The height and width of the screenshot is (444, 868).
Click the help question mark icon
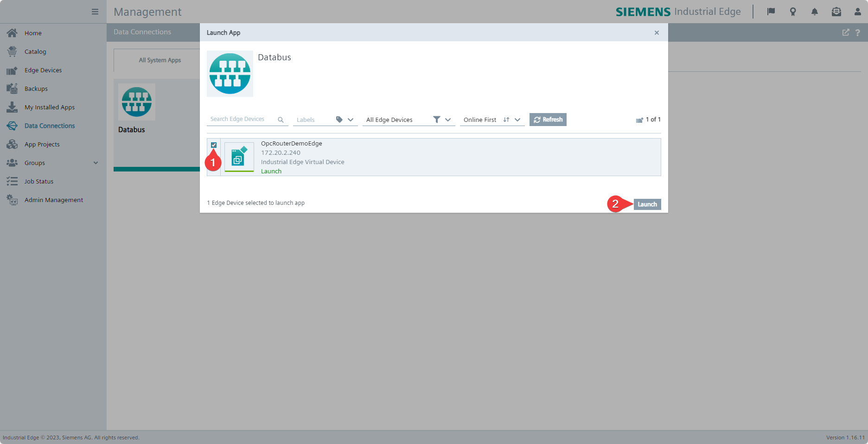(x=857, y=32)
